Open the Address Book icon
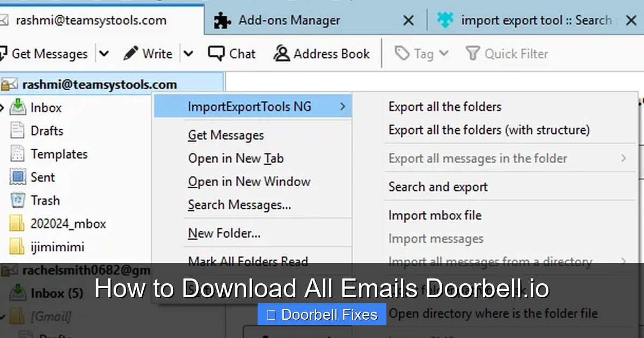This screenshot has width=644, height=338. tap(282, 54)
